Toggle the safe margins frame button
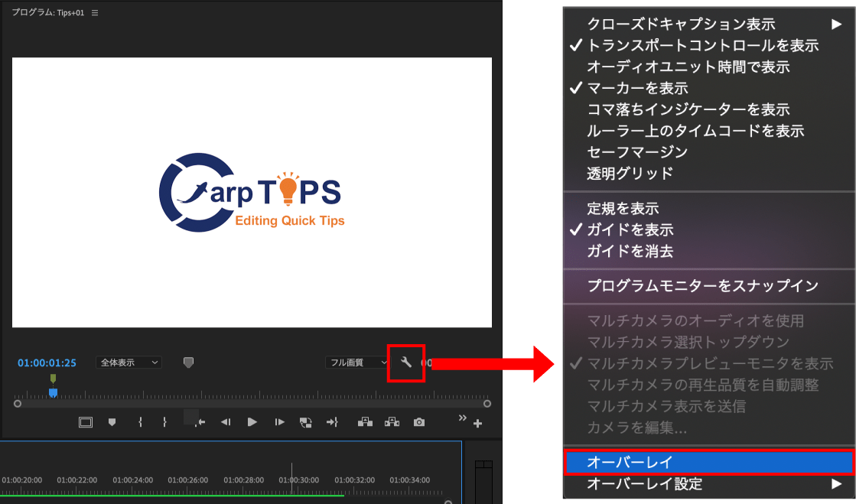856x504 pixels. pyautogui.click(x=86, y=422)
